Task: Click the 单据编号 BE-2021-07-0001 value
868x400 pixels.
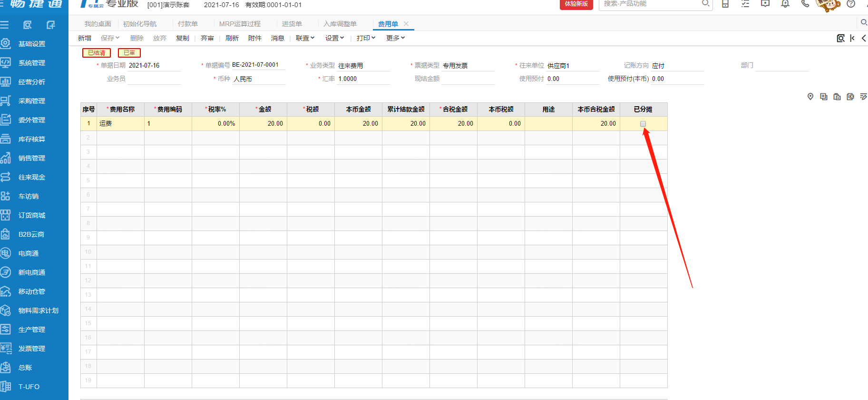Action: (x=255, y=65)
